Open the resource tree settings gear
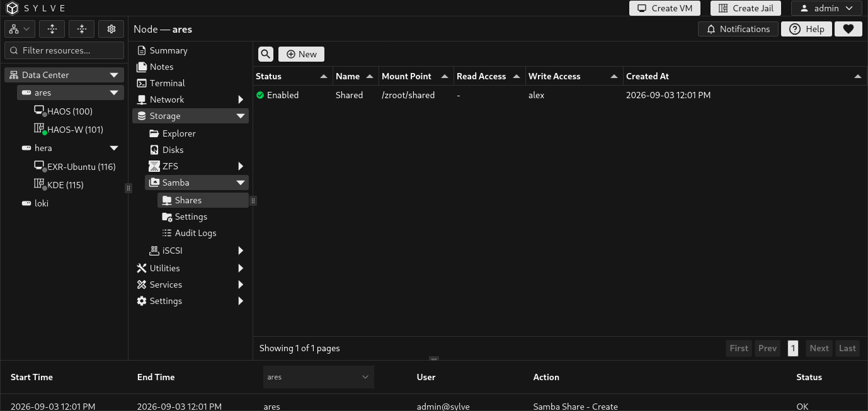Viewport: 868px width, 411px height. pyautogui.click(x=111, y=29)
